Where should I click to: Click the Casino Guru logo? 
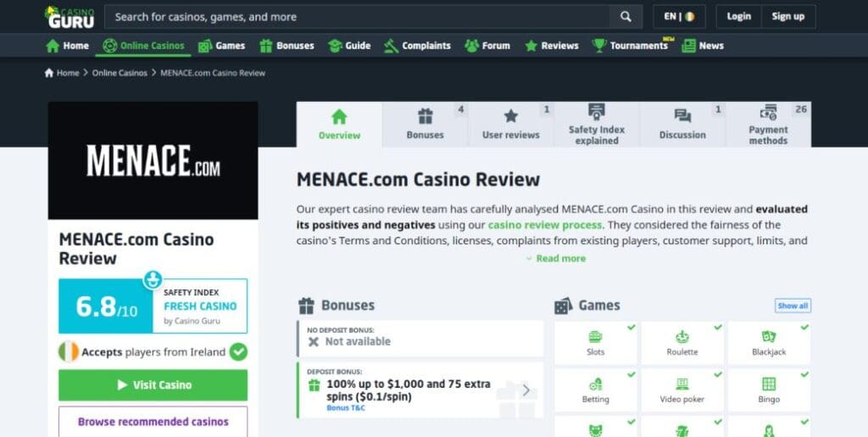pos(70,16)
